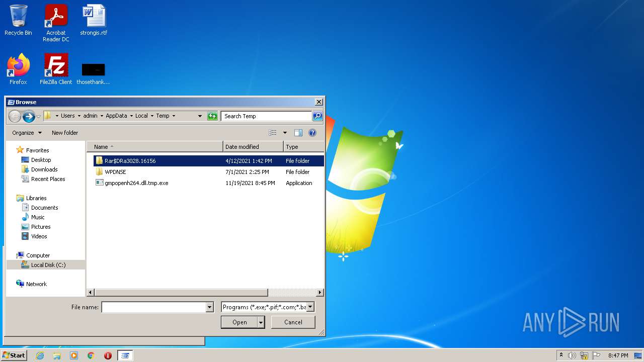Select the Rar$DRa3028.16156 folder
Image resolution: width=644 pixels, height=362 pixels.
pos(208,161)
